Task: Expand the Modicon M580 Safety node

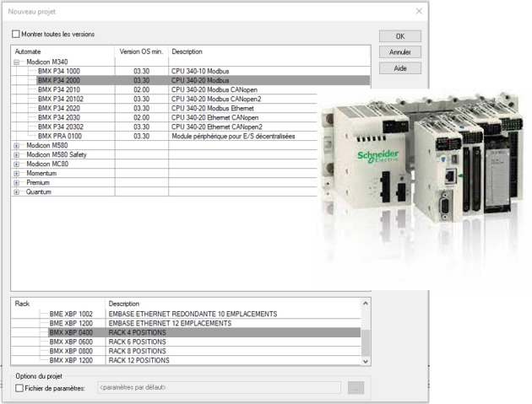Action: click(16, 154)
